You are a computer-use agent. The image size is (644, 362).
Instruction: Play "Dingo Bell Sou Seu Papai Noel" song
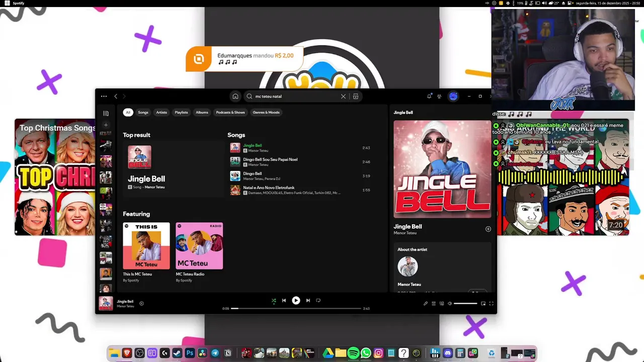pos(300,162)
